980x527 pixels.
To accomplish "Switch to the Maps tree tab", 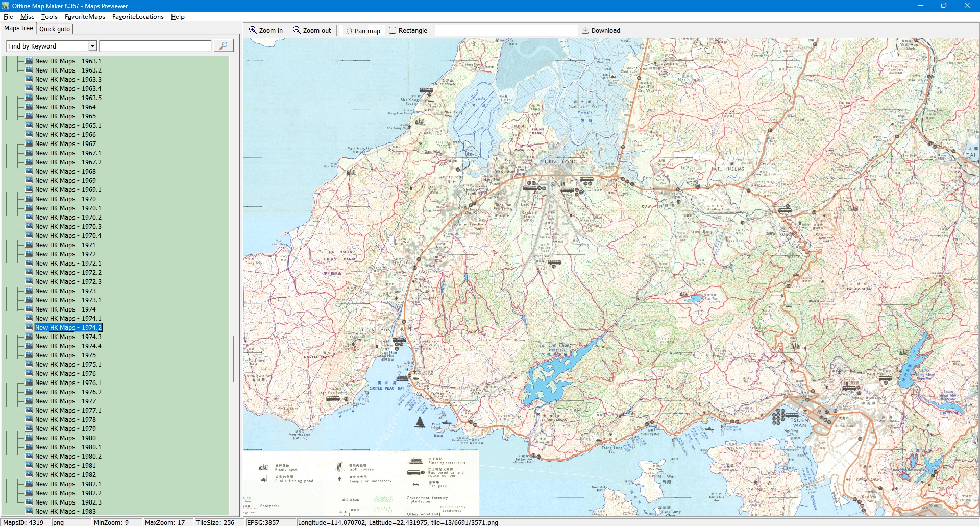I will pos(19,28).
